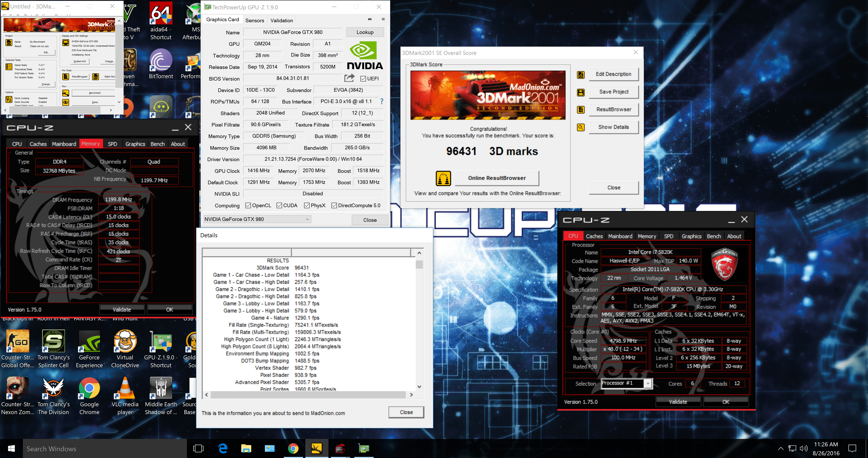Open the Mainboard tab in left CPU-Z window
Viewport: 868px width, 458px height.
[x=64, y=144]
